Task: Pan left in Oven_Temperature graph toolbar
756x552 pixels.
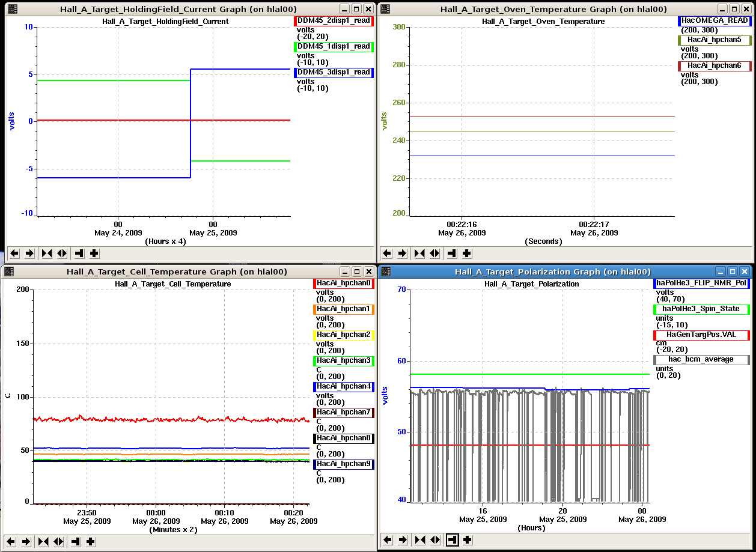Action: point(387,253)
